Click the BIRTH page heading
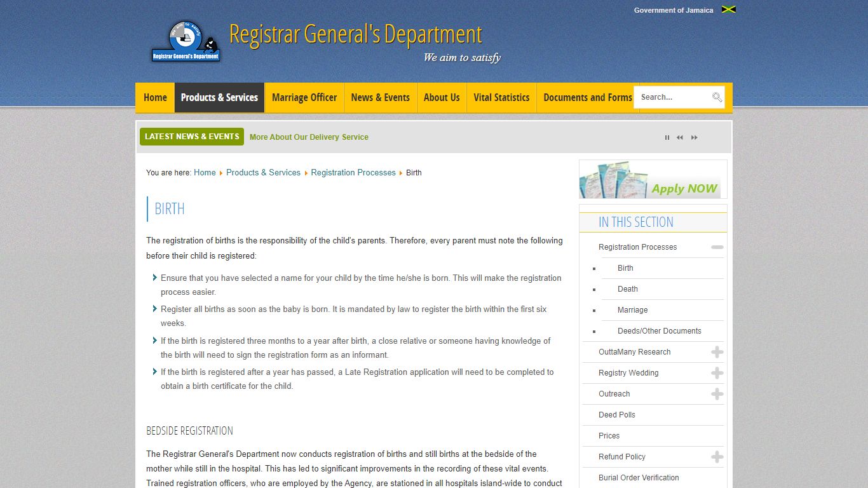 click(170, 208)
